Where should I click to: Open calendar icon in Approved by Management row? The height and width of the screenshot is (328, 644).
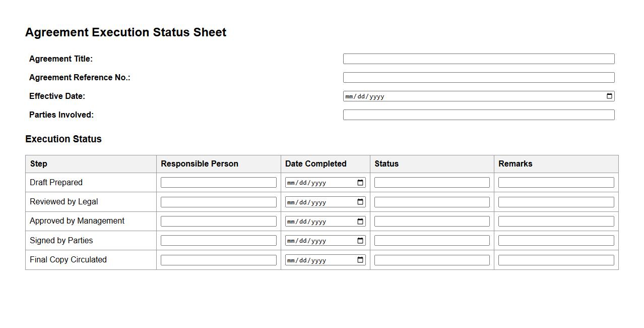[x=360, y=222]
